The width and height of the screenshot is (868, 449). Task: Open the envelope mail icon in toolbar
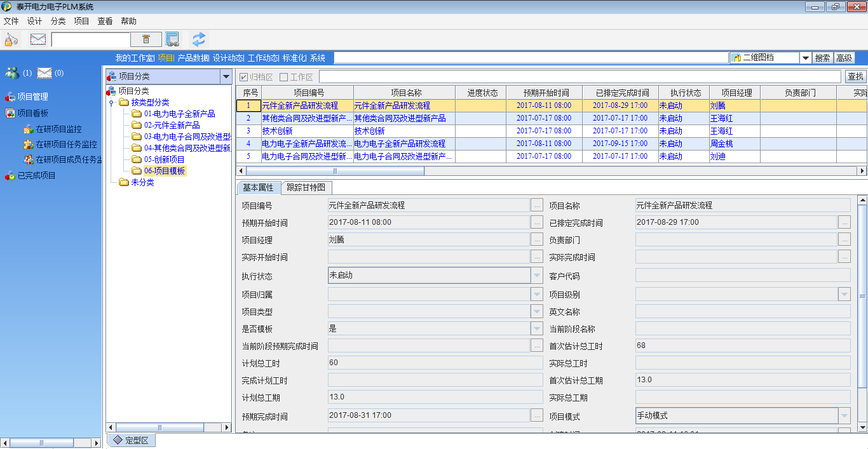pos(38,39)
